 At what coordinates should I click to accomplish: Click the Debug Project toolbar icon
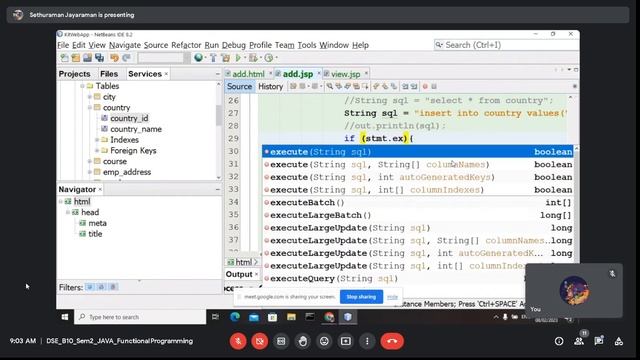253,58
